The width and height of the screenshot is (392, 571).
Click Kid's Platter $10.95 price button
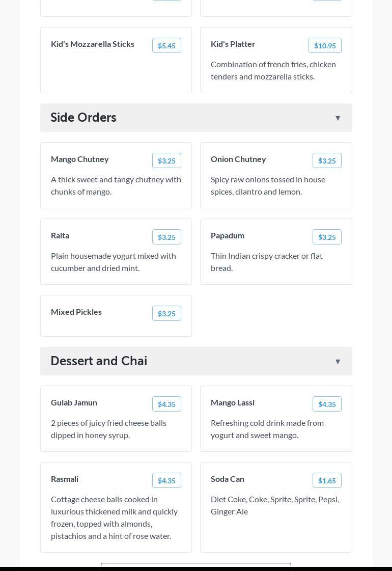324,45
